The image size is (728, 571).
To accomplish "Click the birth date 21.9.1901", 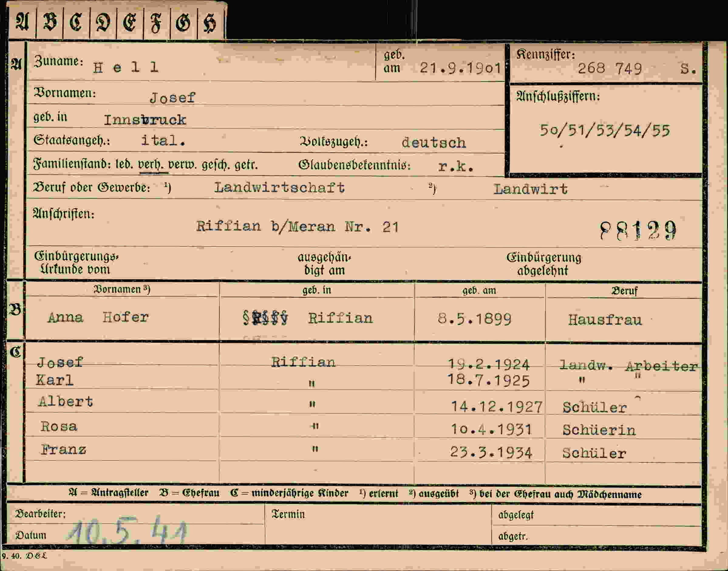I will (461, 68).
